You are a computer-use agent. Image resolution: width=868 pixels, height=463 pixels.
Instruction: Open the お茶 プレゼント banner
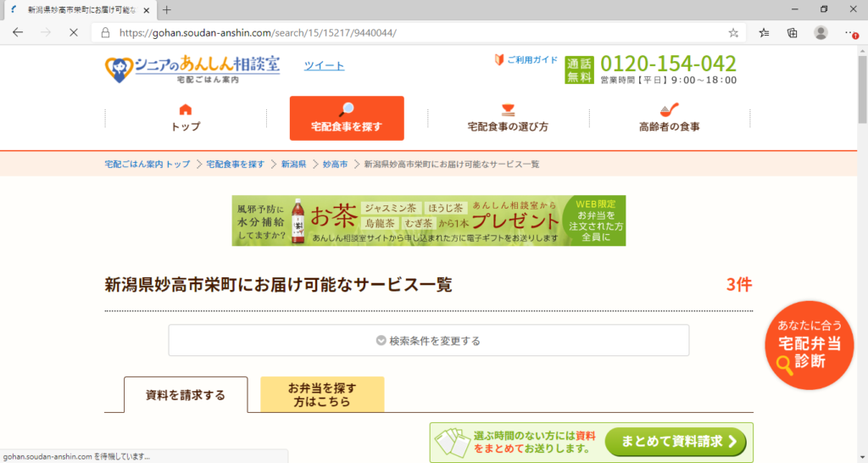point(428,220)
